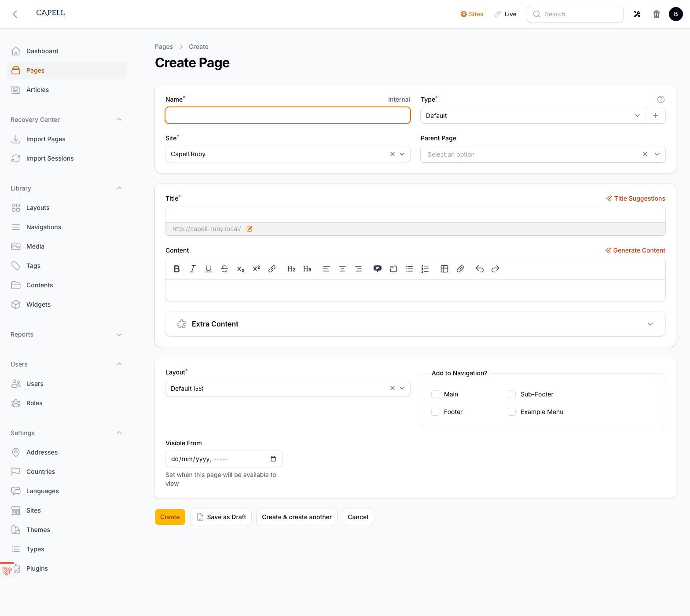Open tools icon in top bar
This screenshot has height=616, width=690.
[637, 14]
